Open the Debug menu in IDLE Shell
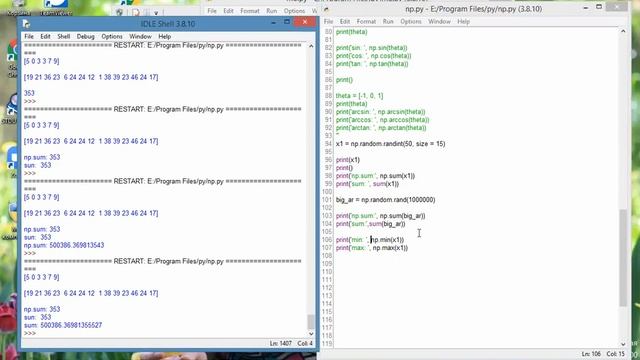This screenshot has width=640, height=360. point(86,36)
